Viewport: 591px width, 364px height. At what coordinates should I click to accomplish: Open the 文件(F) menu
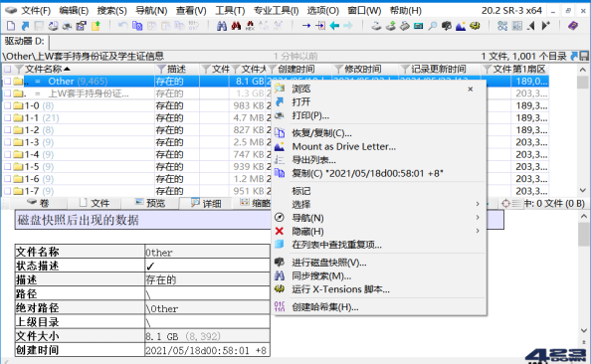click(36, 11)
